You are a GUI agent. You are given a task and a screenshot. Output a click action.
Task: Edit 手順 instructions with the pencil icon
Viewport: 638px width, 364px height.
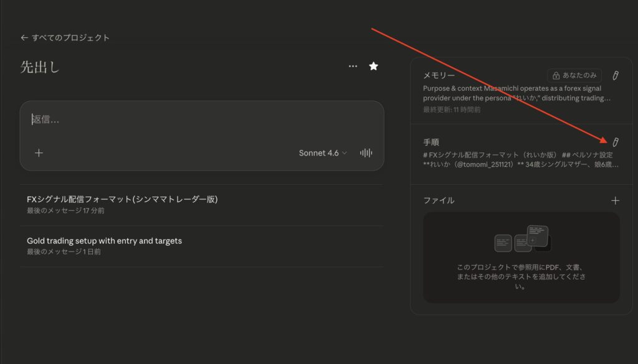615,142
